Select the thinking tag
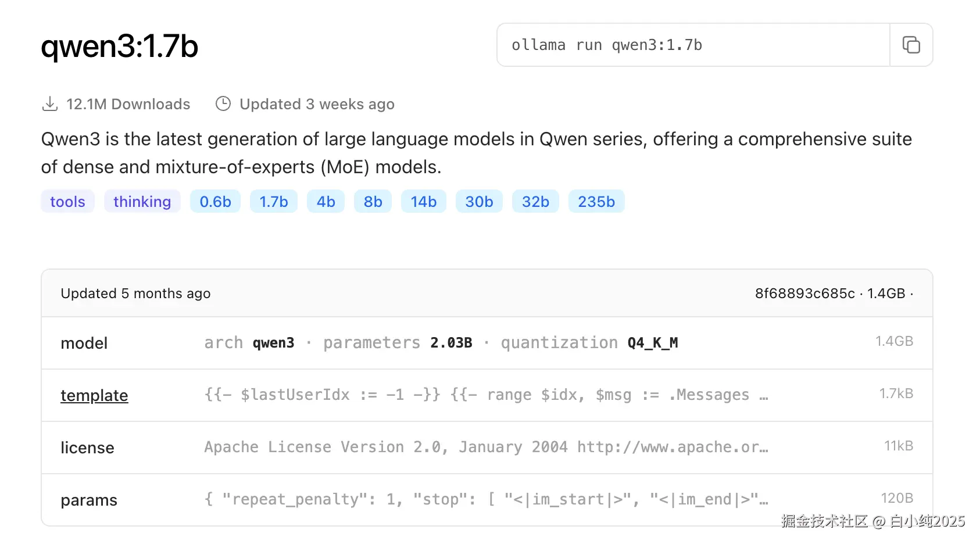The image size is (980, 544). click(x=142, y=202)
